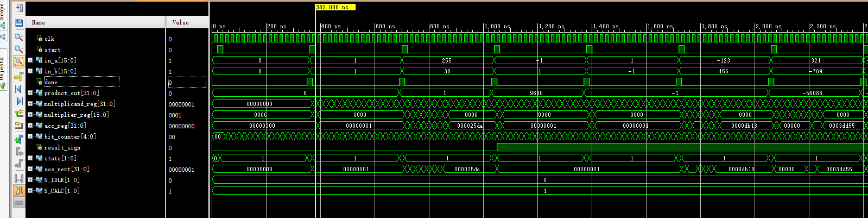Click the -56088 segment in product_out waveform
The image size is (868, 218).
(814, 93)
